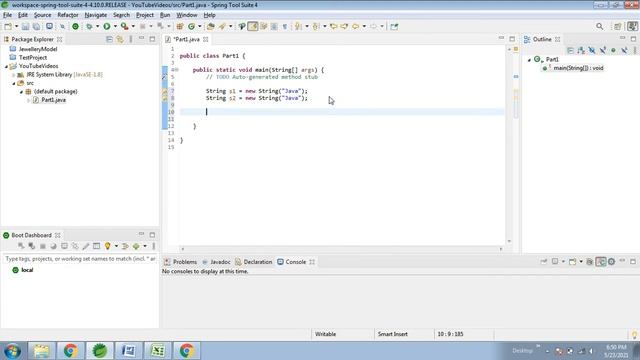Switch to the Problems tab
The image size is (640, 360).
point(180,262)
